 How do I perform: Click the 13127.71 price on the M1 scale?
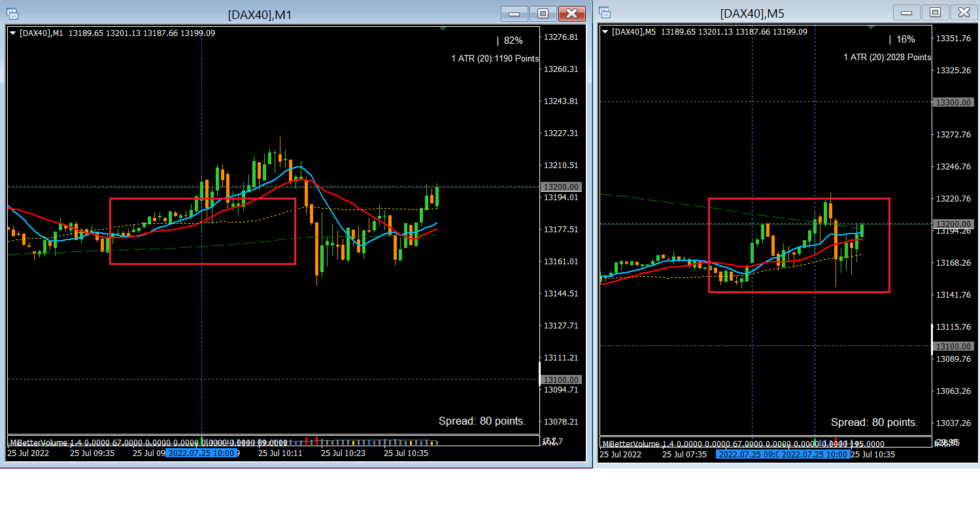(561, 326)
